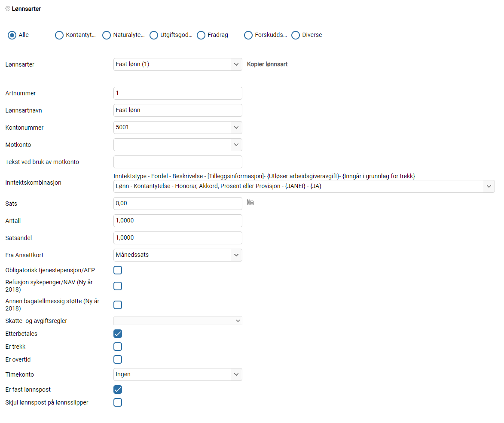Click the Kopier lønnsart link
The width and height of the screenshot is (504, 423).
click(x=267, y=64)
